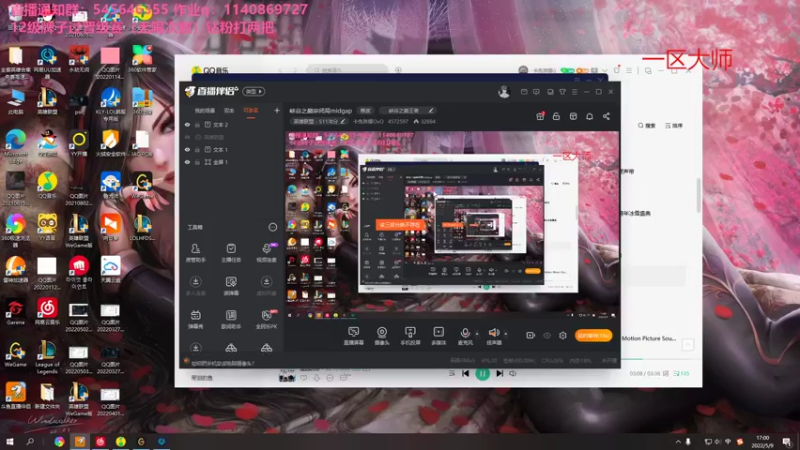
Task: Open streaming settings gear icon
Action: point(563,335)
